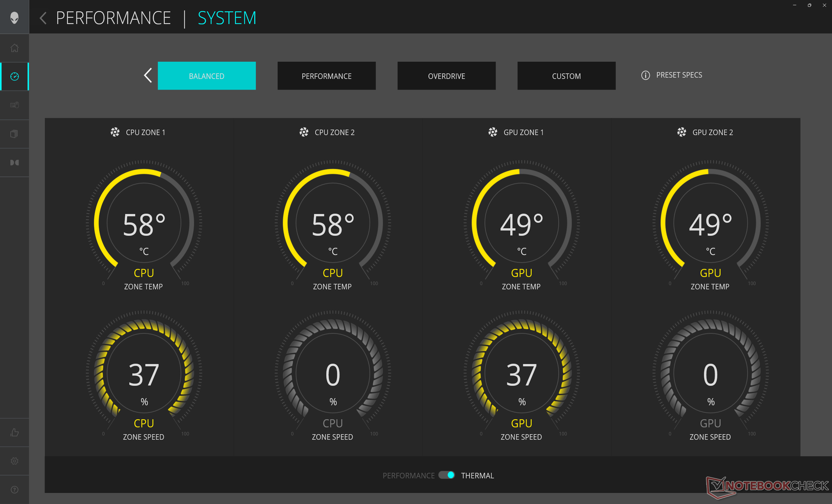Click the GPU Zone 2 fan icon
This screenshot has width=832, height=504.
tap(682, 132)
